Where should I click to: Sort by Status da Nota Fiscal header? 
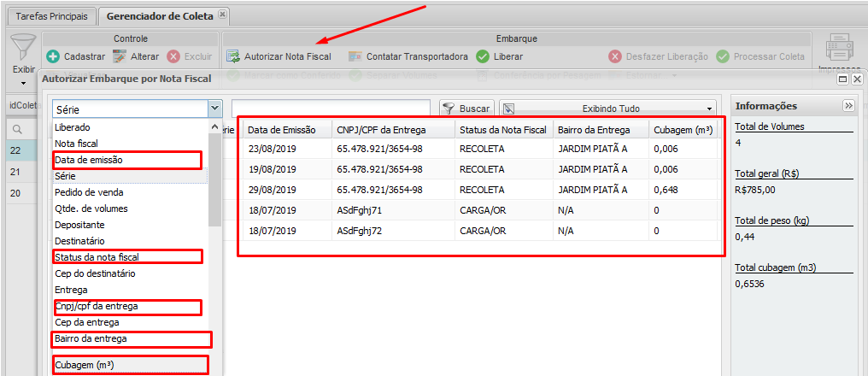[x=504, y=130]
